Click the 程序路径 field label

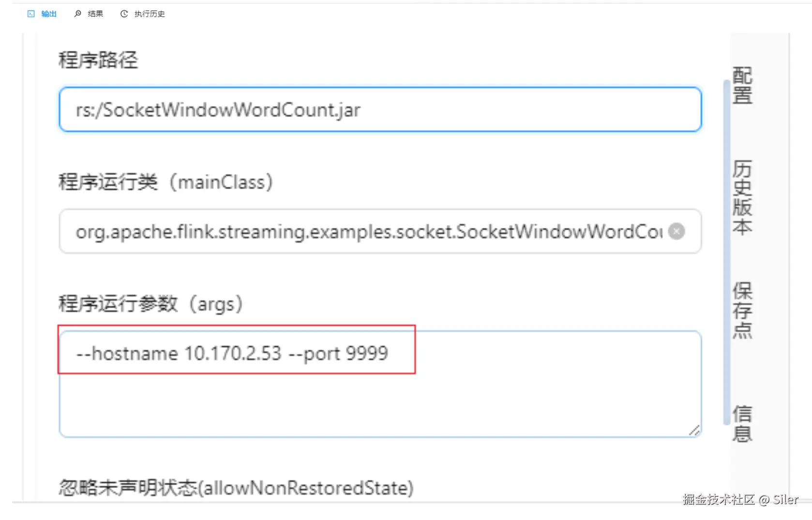(x=98, y=60)
